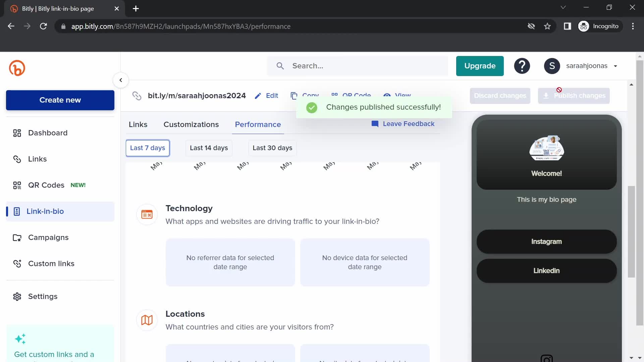Click the Campaigns folder-star icon
This screenshot has width=644, height=362.
point(17,238)
